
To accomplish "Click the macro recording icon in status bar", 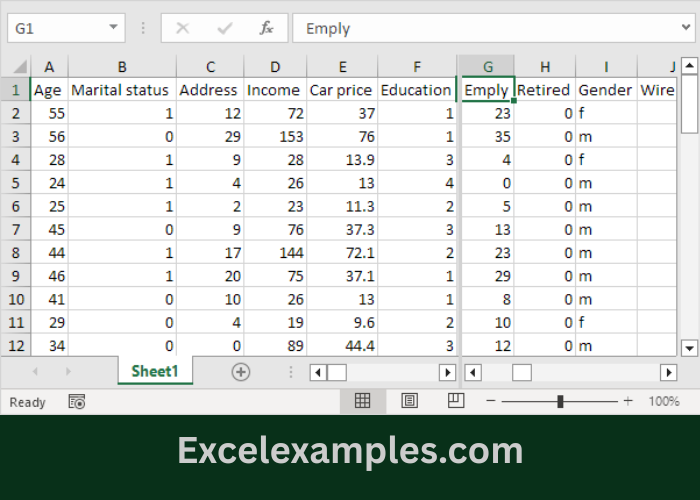I will click(x=77, y=401).
